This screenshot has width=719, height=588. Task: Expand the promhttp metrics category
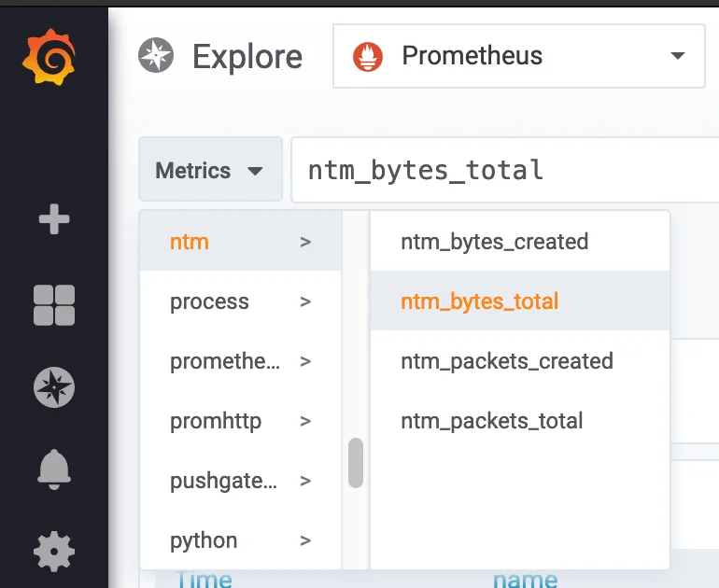(240, 421)
